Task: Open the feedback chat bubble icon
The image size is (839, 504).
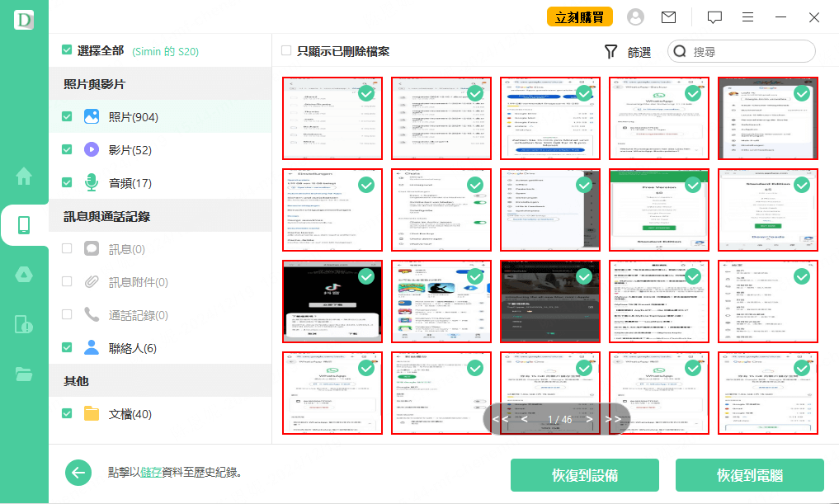Action: point(714,17)
